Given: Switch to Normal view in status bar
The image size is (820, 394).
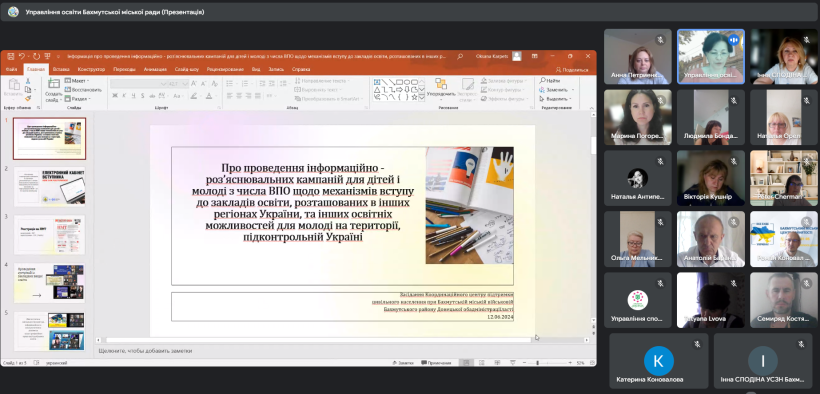Looking at the screenshot, I should [x=465, y=363].
